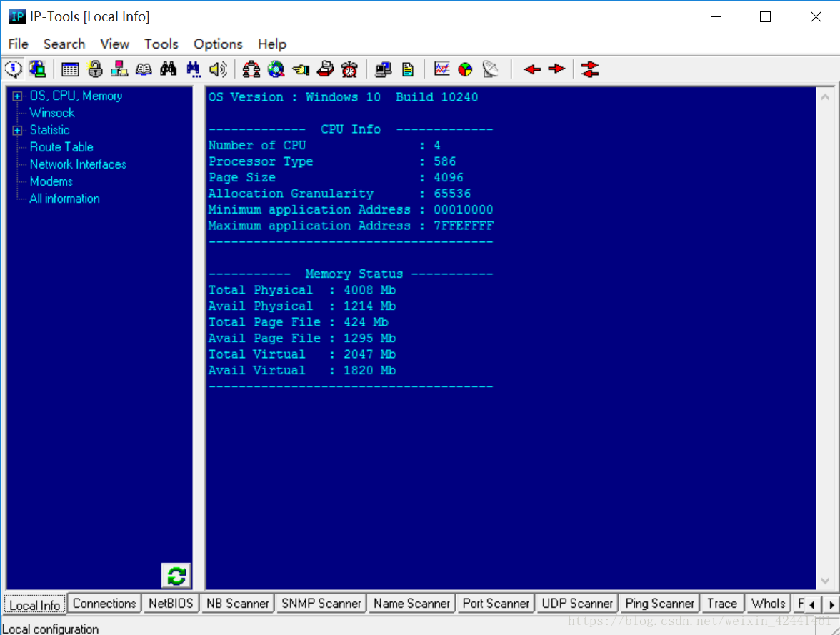Click the Number of CPU line

click(324, 145)
